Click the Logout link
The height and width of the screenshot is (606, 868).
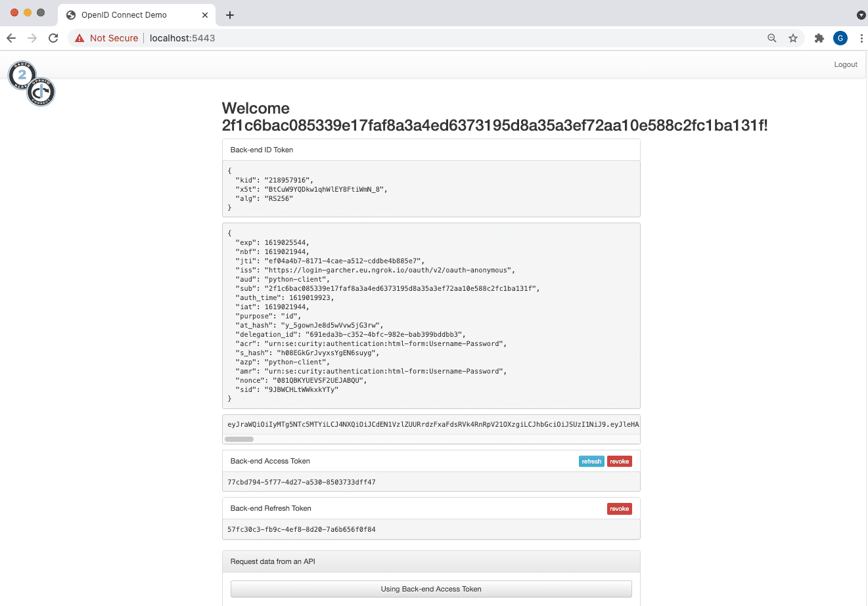(x=845, y=64)
